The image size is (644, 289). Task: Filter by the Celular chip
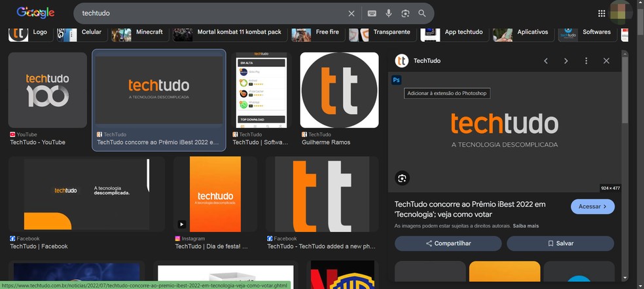82,33
